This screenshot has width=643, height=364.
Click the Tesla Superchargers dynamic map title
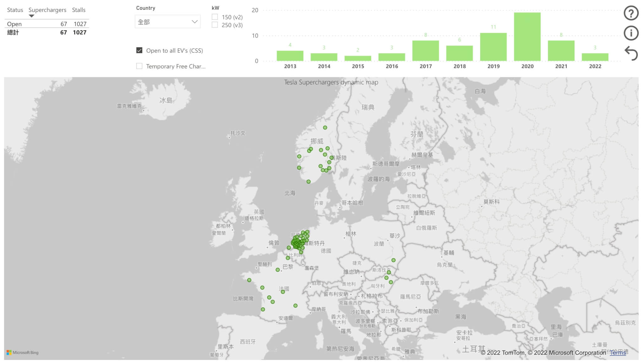pyautogui.click(x=331, y=82)
